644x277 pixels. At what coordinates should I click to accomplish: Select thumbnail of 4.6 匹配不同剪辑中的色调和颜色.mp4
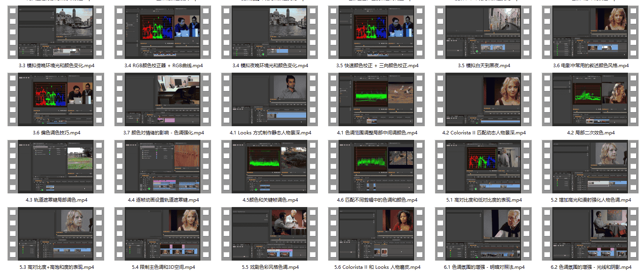[x=376, y=167]
